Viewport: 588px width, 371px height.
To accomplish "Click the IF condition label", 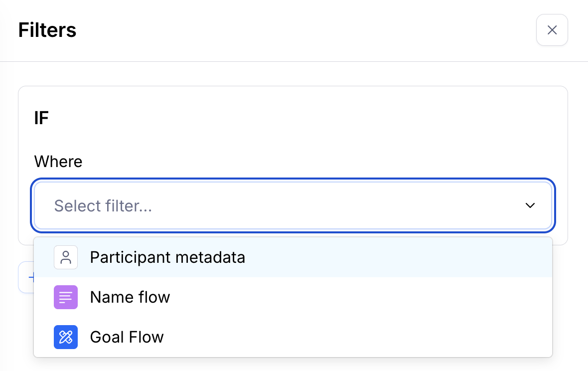I will pos(41,119).
